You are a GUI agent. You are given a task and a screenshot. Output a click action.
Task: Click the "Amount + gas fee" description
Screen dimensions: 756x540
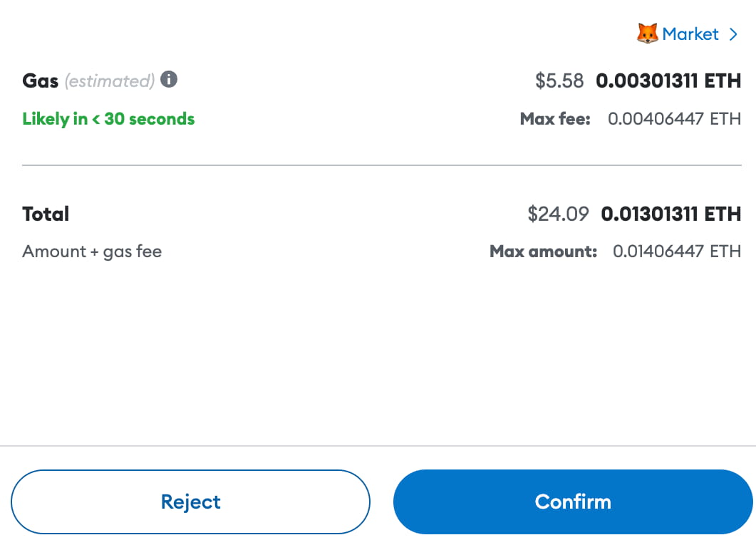pyautogui.click(x=92, y=251)
